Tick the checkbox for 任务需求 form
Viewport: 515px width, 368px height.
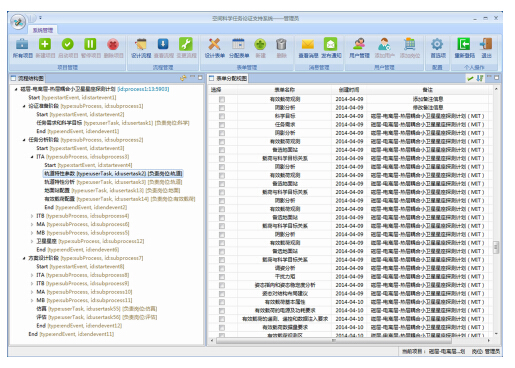(x=222, y=125)
